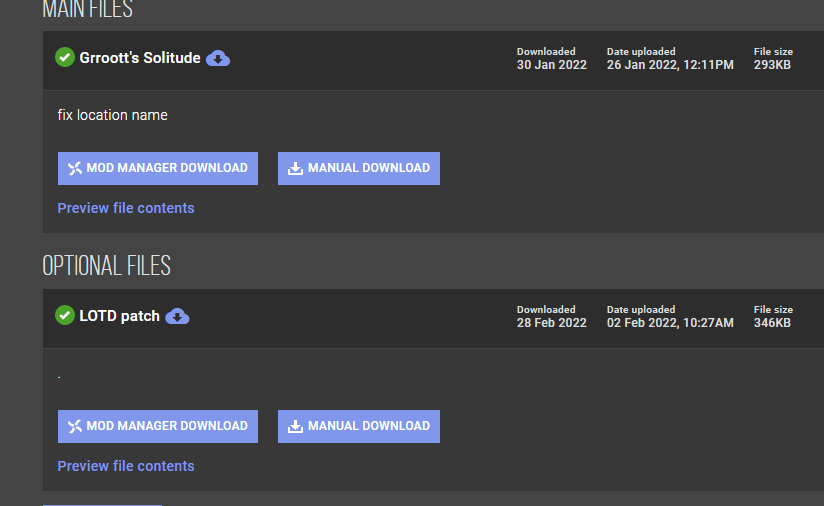Click the Optional Files heading
The image size is (824, 506).
pos(107,265)
